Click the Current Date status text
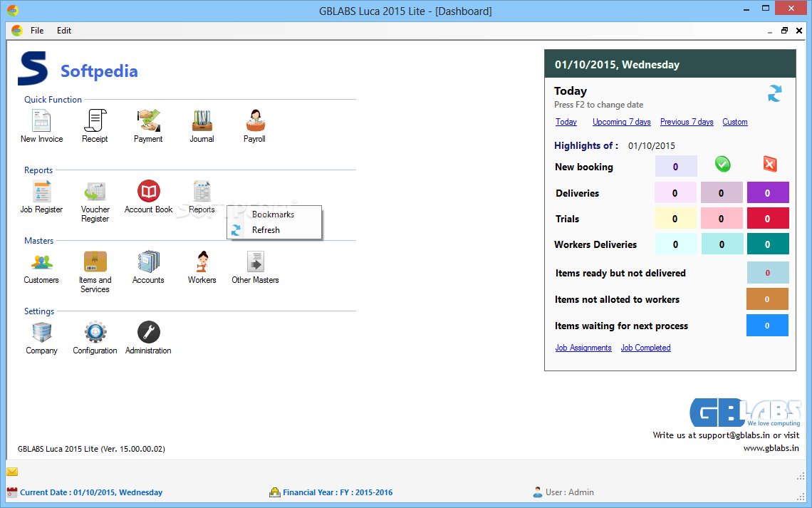This screenshot has height=508, width=812. click(x=91, y=492)
